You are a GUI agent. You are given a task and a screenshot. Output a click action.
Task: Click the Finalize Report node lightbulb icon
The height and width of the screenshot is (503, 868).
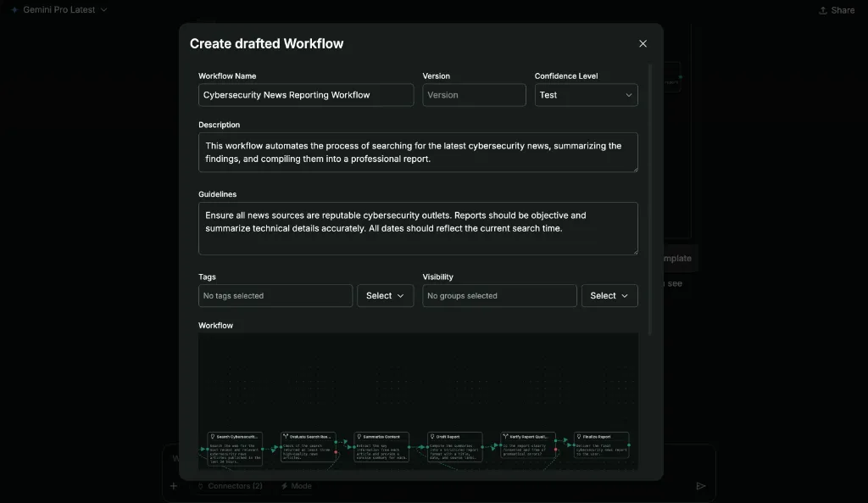(x=579, y=437)
